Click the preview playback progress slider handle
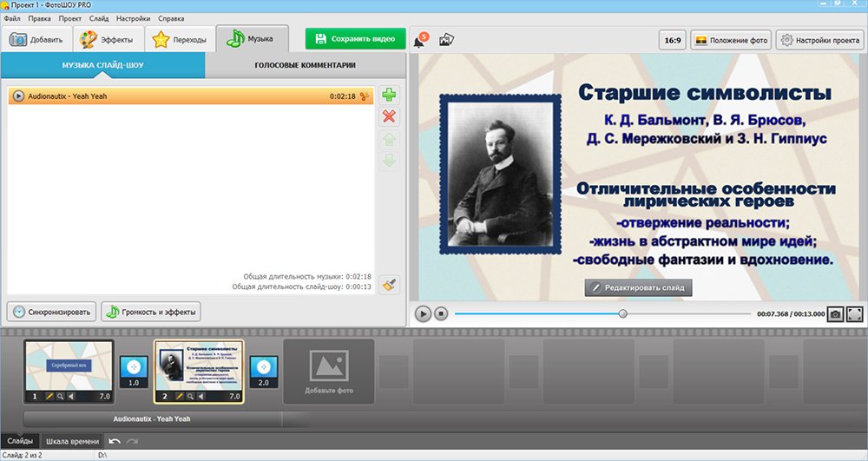Screen dimensions: 868x461 (x=622, y=313)
